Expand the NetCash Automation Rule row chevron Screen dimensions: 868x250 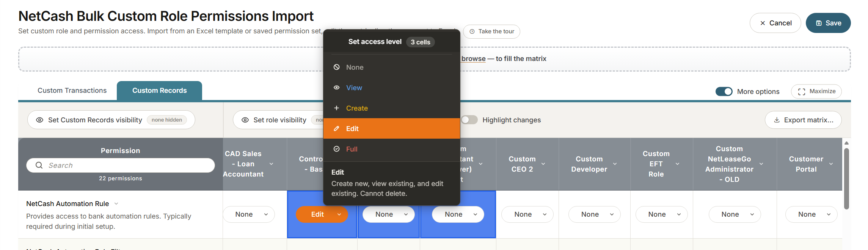(116, 204)
